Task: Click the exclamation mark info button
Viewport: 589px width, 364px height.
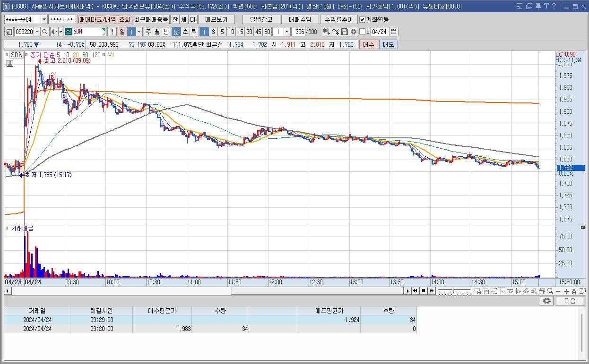Action: [x=112, y=32]
